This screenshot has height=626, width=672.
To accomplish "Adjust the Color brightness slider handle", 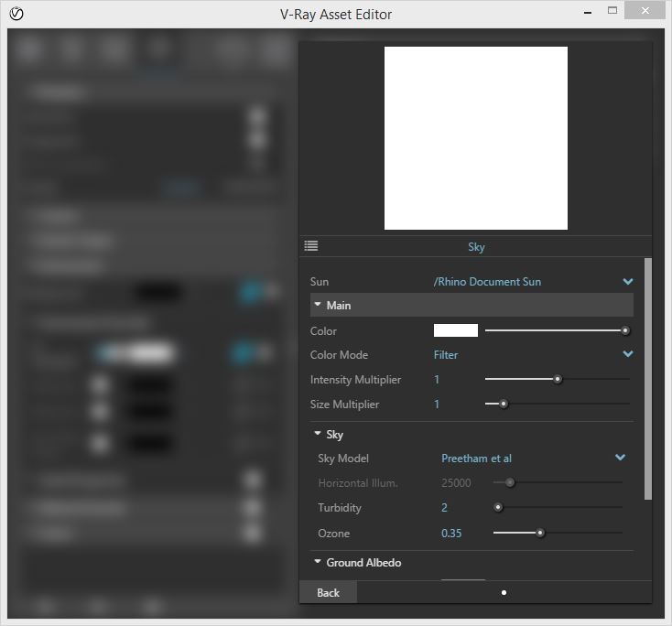I will point(625,330).
